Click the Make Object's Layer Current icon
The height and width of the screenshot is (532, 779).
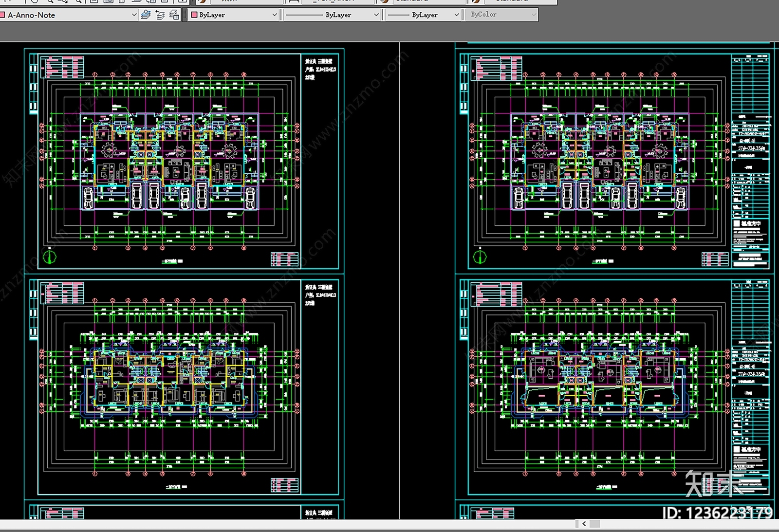pyautogui.click(x=146, y=15)
